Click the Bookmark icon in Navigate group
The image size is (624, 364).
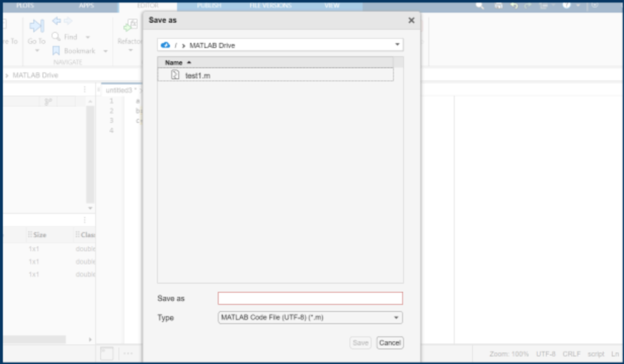pyautogui.click(x=56, y=51)
